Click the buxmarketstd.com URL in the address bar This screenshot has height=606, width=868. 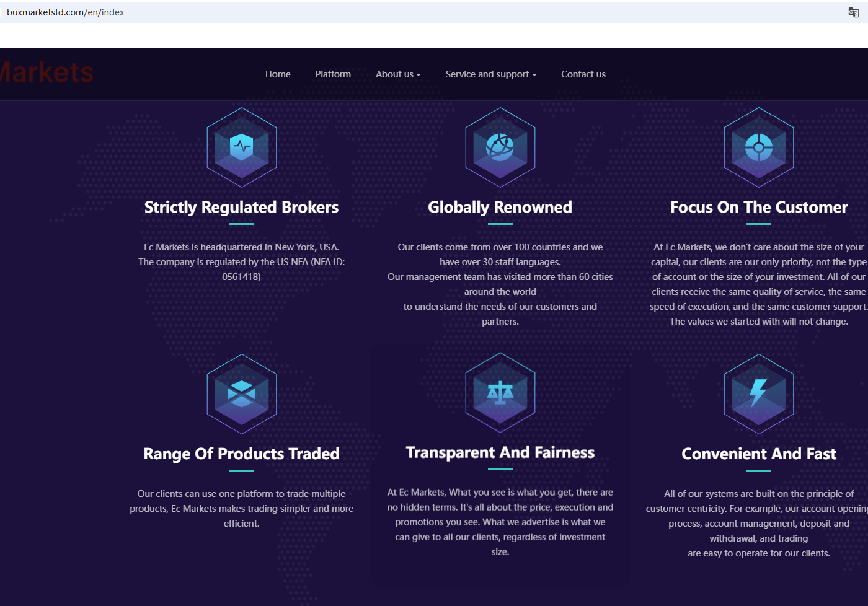coord(66,12)
